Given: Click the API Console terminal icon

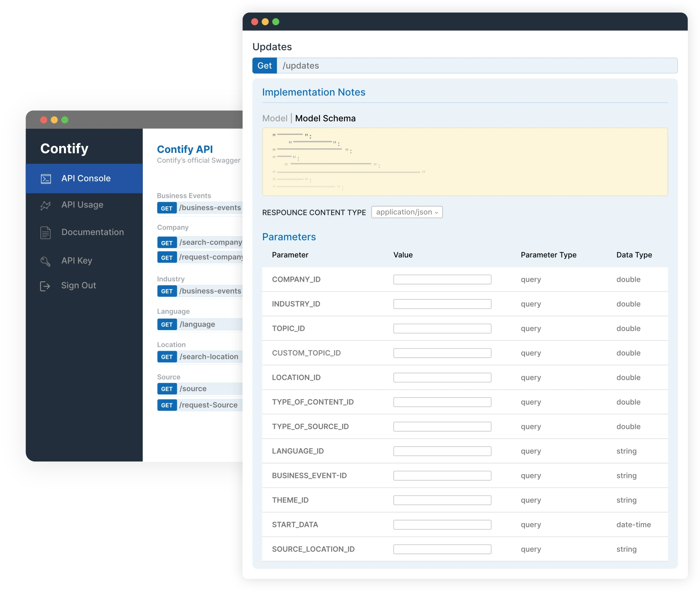Looking at the screenshot, I should coord(46,179).
